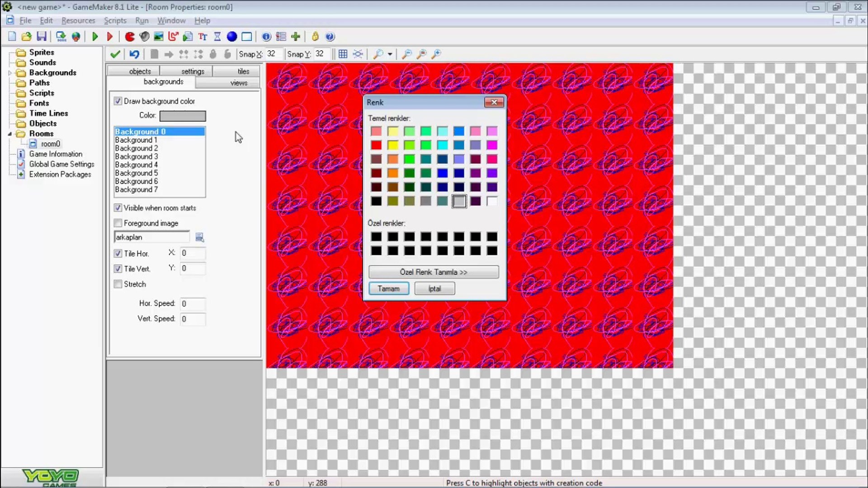Enable the Stretch checkbox
Viewport: 868px width, 488px height.
click(x=118, y=284)
